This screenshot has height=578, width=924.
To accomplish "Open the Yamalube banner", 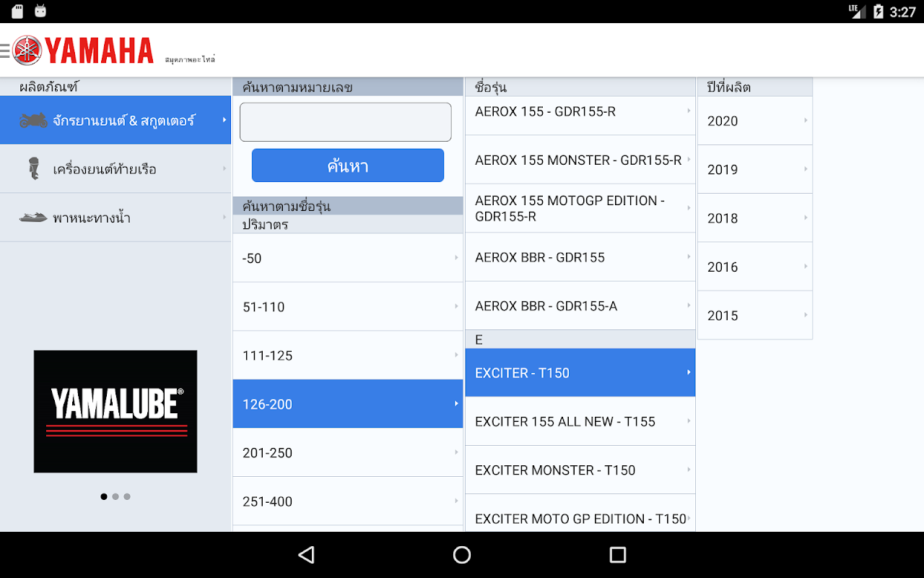I will click(x=115, y=412).
